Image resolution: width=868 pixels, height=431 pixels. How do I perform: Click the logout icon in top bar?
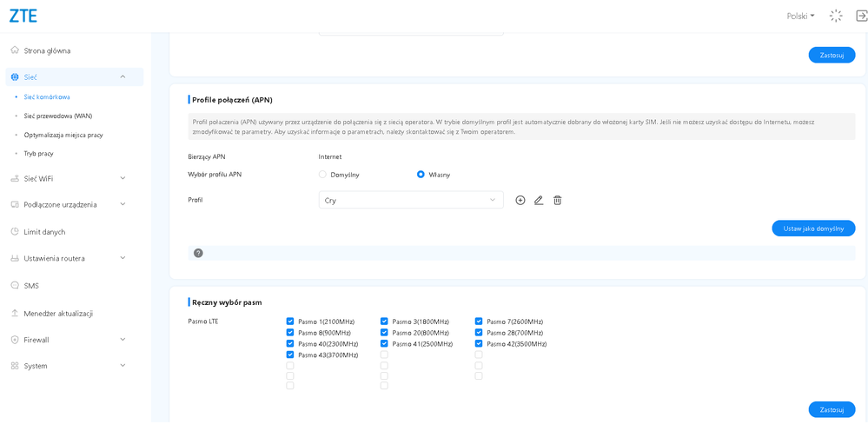(x=861, y=16)
